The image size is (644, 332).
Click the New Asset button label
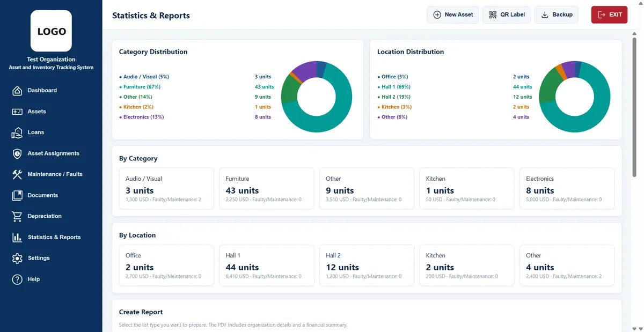(x=459, y=15)
